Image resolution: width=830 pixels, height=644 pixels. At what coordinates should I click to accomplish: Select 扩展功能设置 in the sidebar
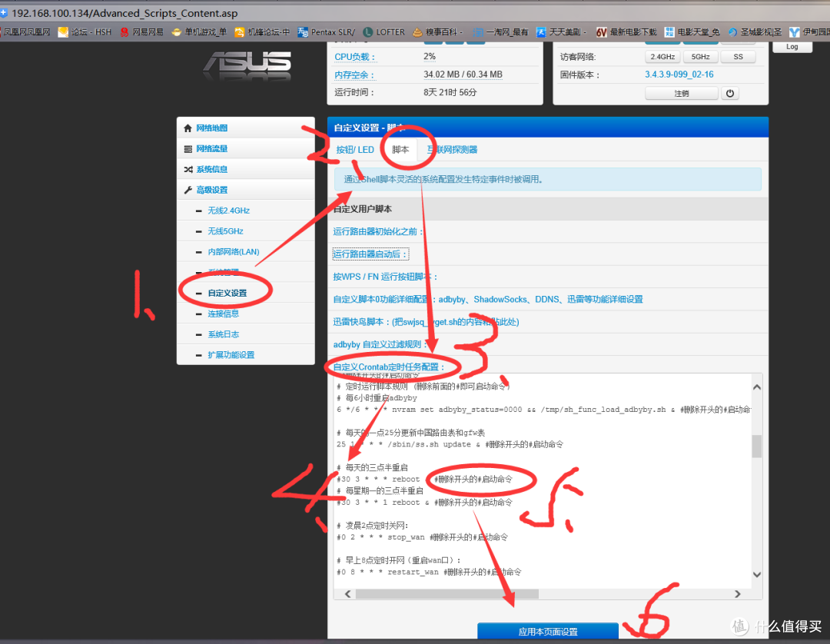click(x=231, y=355)
